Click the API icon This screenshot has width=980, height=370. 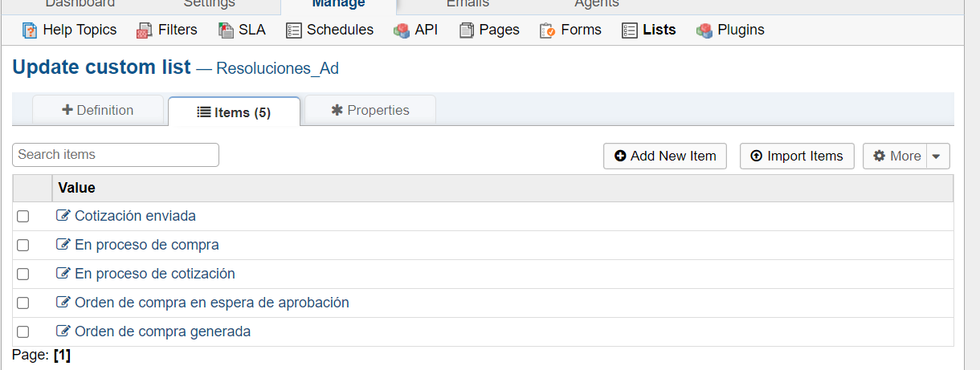(402, 30)
